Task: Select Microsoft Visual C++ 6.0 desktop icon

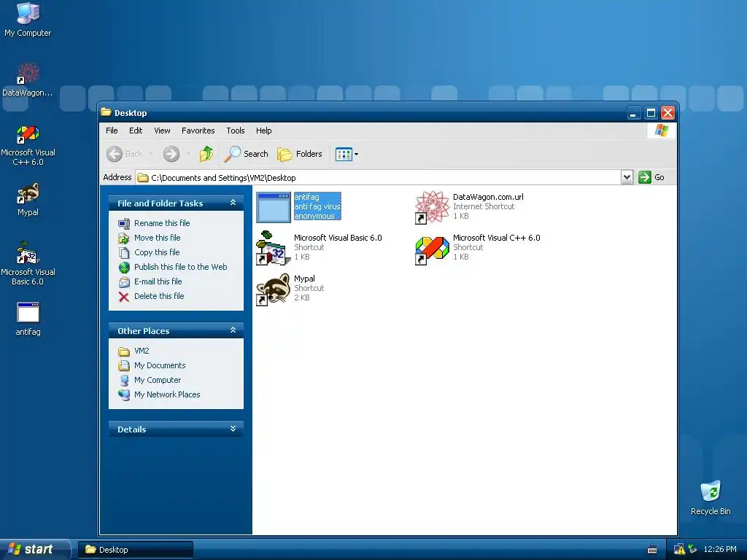Action: (28, 145)
